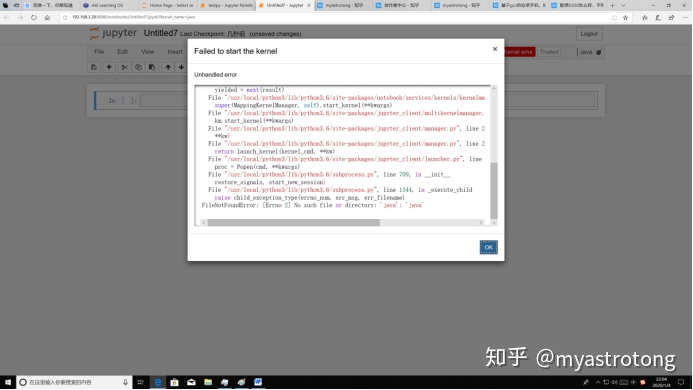693x390 pixels.
Task: Click the taskbar microphone icon
Action: [126, 382]
